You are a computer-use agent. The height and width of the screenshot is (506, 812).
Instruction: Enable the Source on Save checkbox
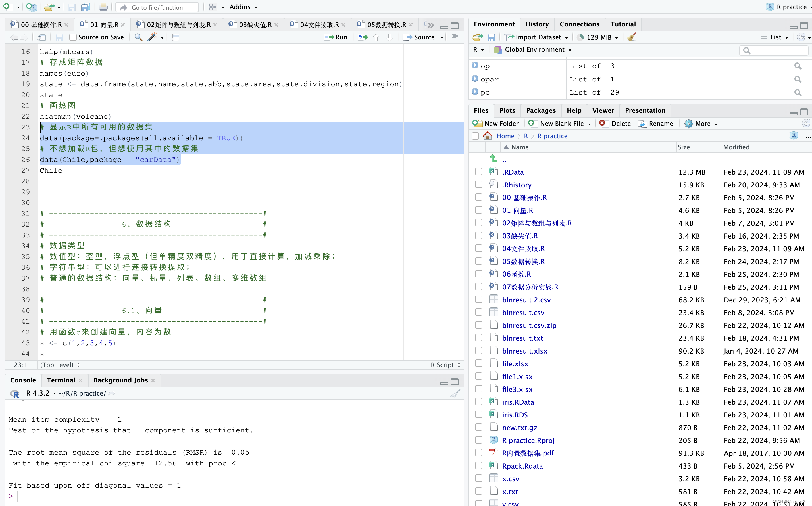click(73, 37)
